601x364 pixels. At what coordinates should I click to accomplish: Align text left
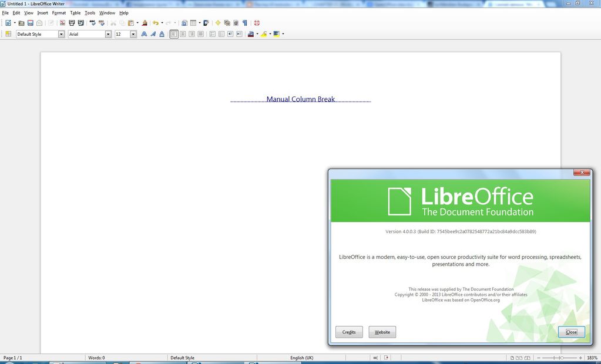coord(174,34)
